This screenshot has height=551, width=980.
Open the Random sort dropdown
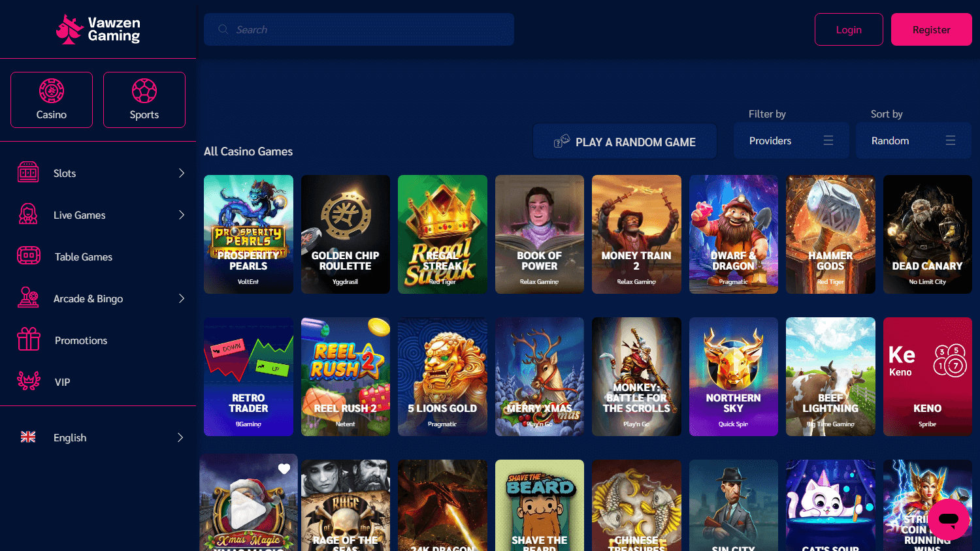click(x=913, y=140)
